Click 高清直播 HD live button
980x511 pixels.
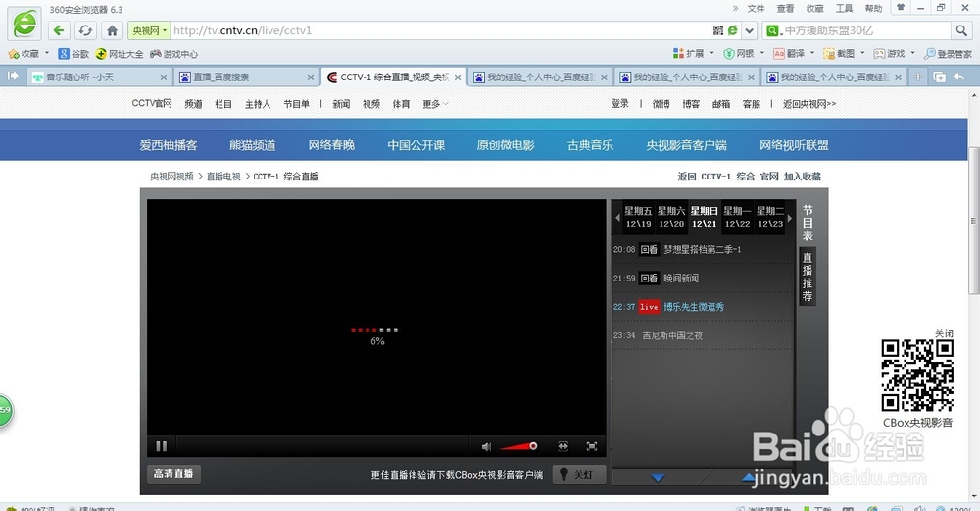coord(173,474)
